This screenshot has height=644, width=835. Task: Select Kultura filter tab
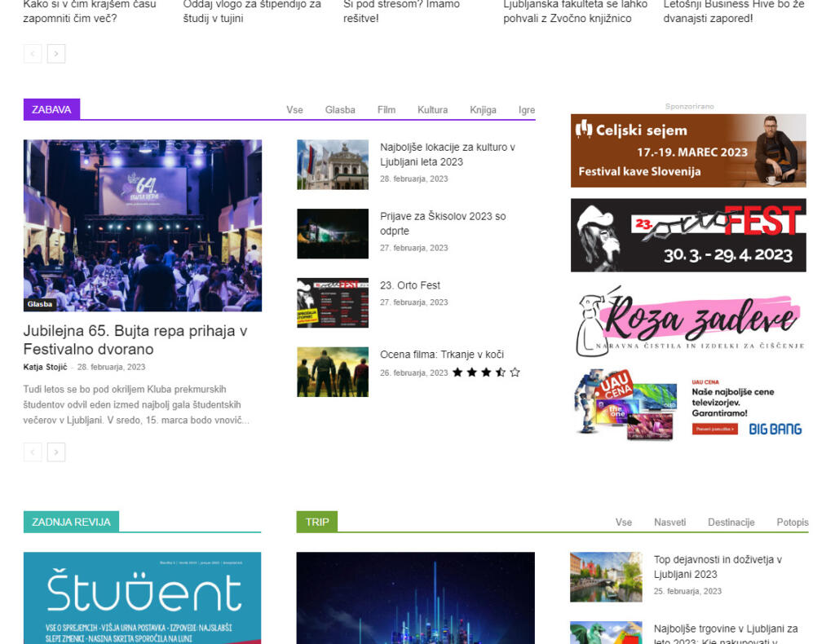coord(432,110)
